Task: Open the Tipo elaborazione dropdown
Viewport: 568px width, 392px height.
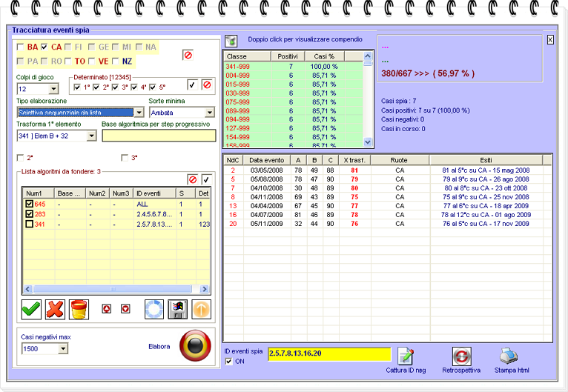Action: [139, 113]
